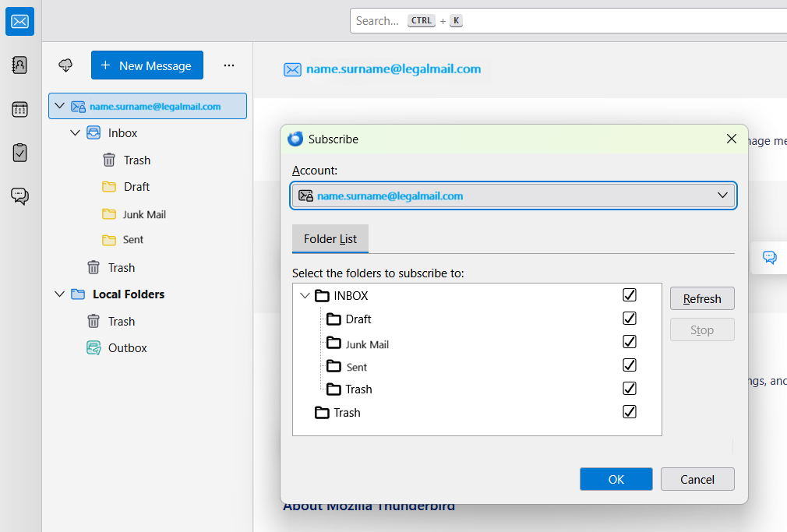Open the folder pane options (three dots)
The height and width of the screenshot is (532, 787).
click(x=229, y=65)
